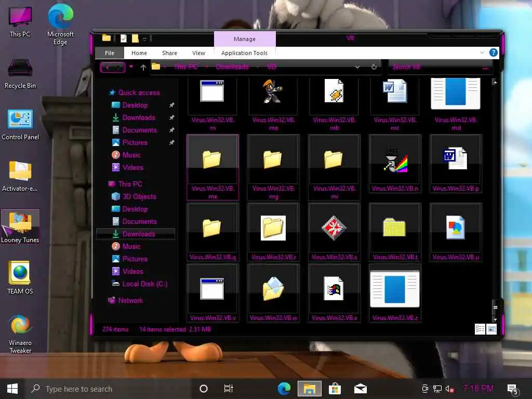Select the Virus.Win32.VB.t folder
Image resolution: width=532 pixels, height=399 pixels.
[395, 232]
